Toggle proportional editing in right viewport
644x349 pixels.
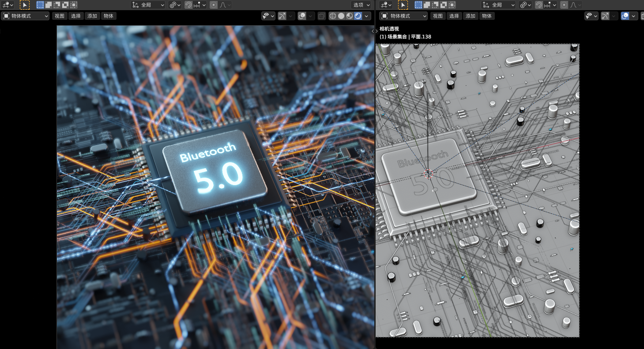coord(564,5)
